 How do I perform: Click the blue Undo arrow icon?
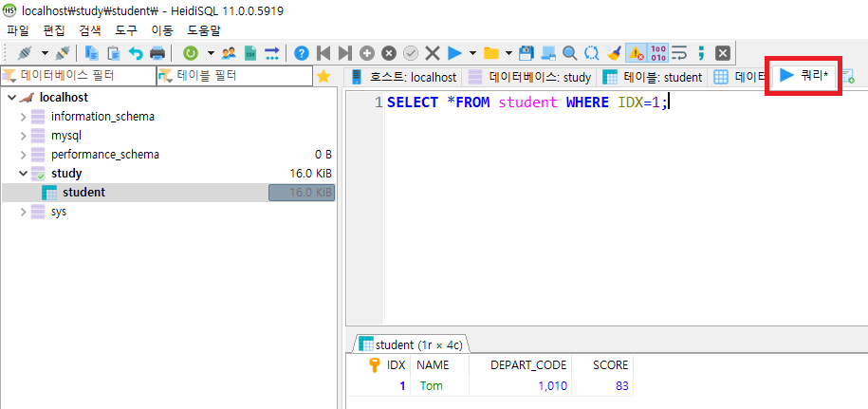pyautogui.click(x=136, y=53)
